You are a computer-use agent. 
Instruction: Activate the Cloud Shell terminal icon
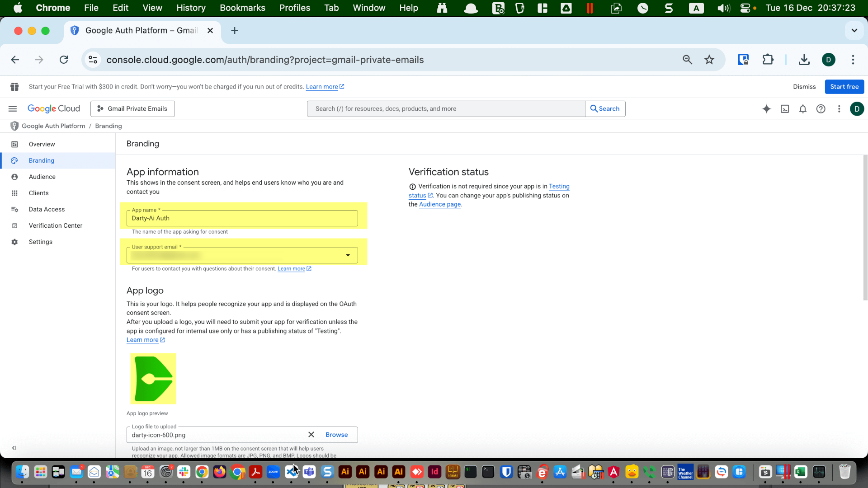pos(785,108)
